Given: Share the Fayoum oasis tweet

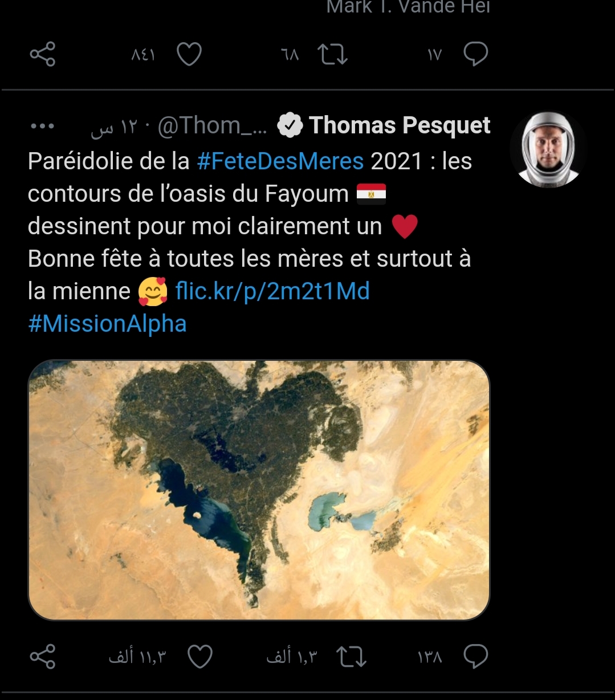Looking at the screenshot, I should click(43, 657).
